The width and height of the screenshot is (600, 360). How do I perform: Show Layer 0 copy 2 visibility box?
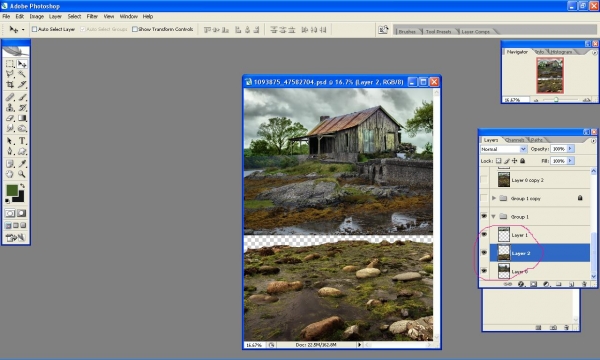pos(484,180)
